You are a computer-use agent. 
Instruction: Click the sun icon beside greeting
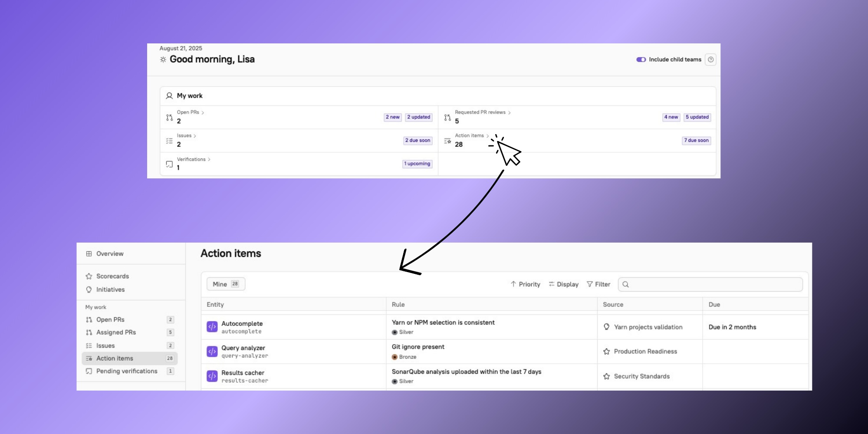point(163,59)
